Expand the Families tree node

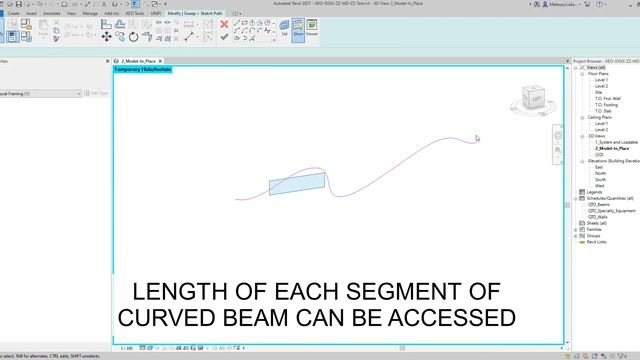click(576, 230)
